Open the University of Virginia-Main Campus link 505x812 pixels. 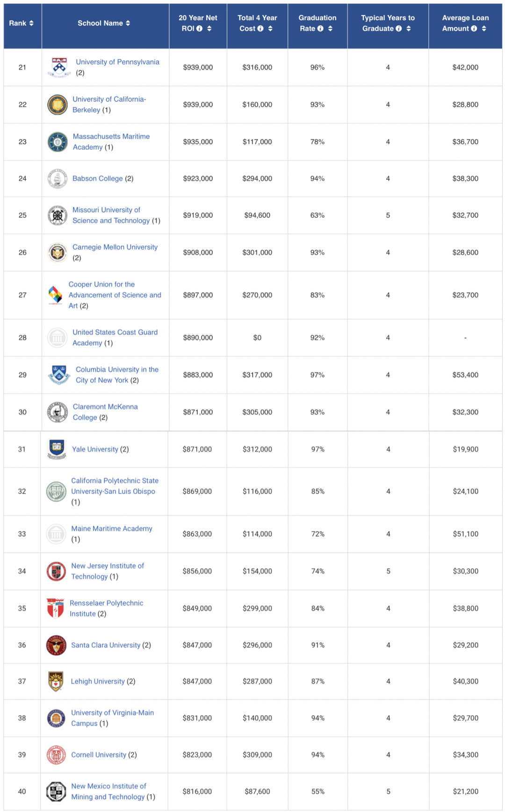point(113,718)
